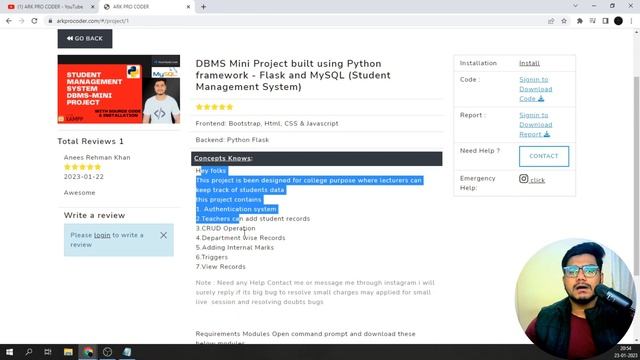Click the 'Awesome' review comment
The height and width of the screenshot is (360, 640).
coord(80,193)
